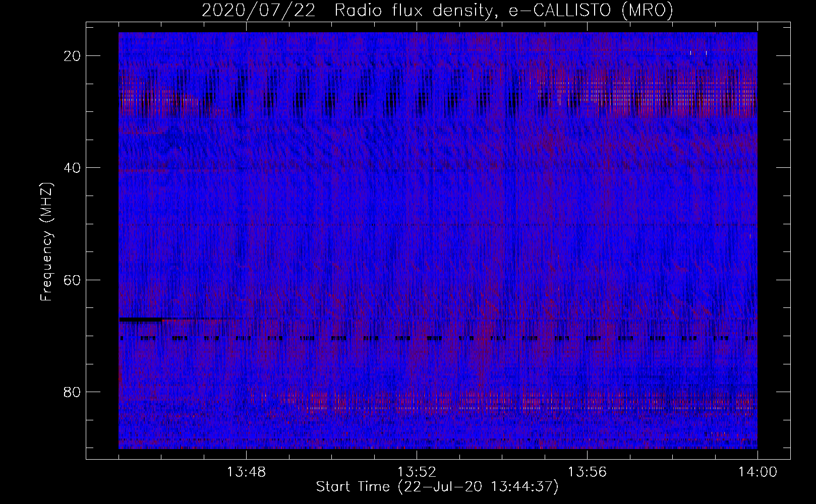The image size is (816, 504).
Task: Click the 80 MHz frequency tick label
Action: pos(72,392)
